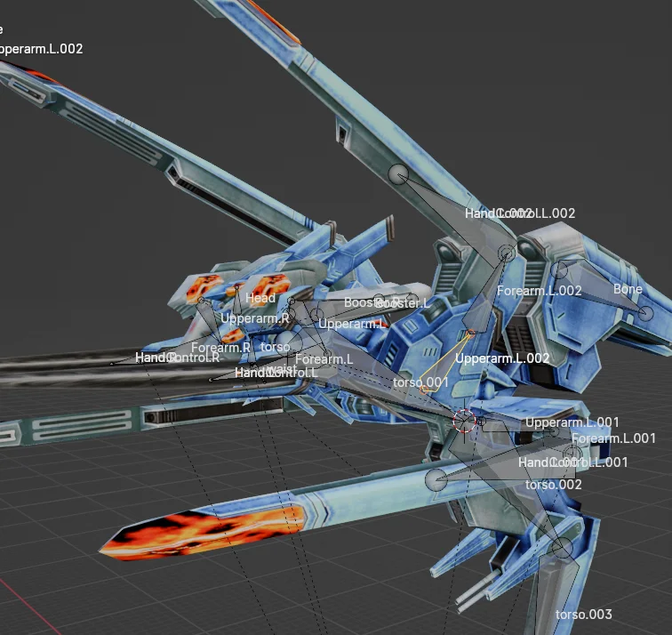672x635 pixels.
Task: Click the Forearm.L.001 label
Action: (613, 438)
